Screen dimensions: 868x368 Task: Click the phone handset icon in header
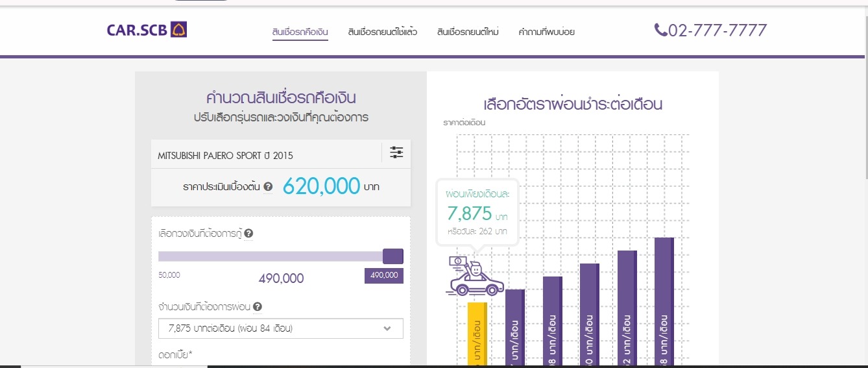tap(660, 30)
